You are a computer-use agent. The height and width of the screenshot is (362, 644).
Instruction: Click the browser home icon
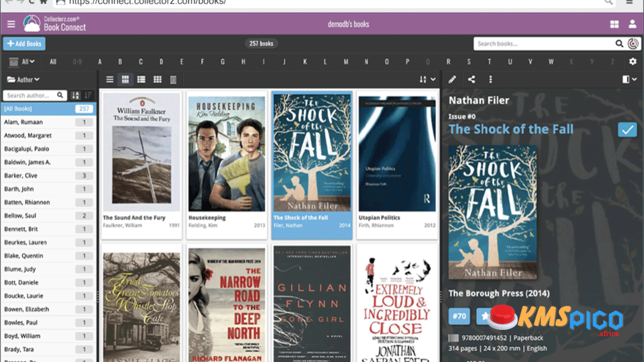[43, 2]
